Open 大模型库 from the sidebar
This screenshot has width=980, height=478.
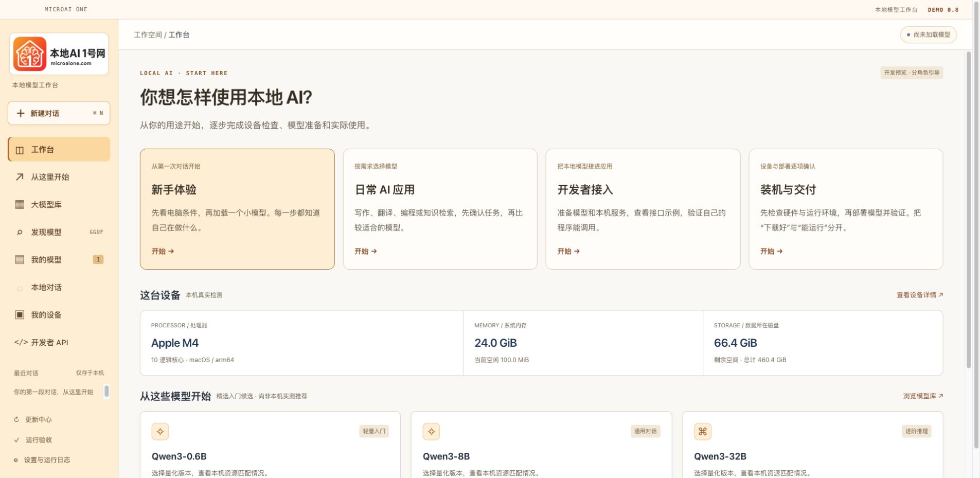point(59,204)
